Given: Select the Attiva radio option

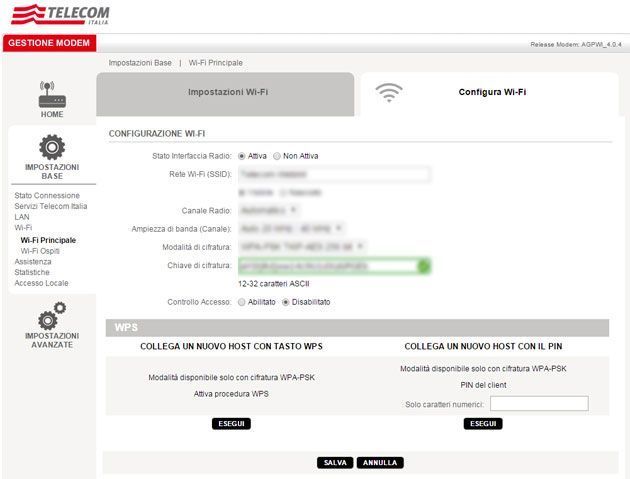Looking at the screenshot, I should coord(240,156).
